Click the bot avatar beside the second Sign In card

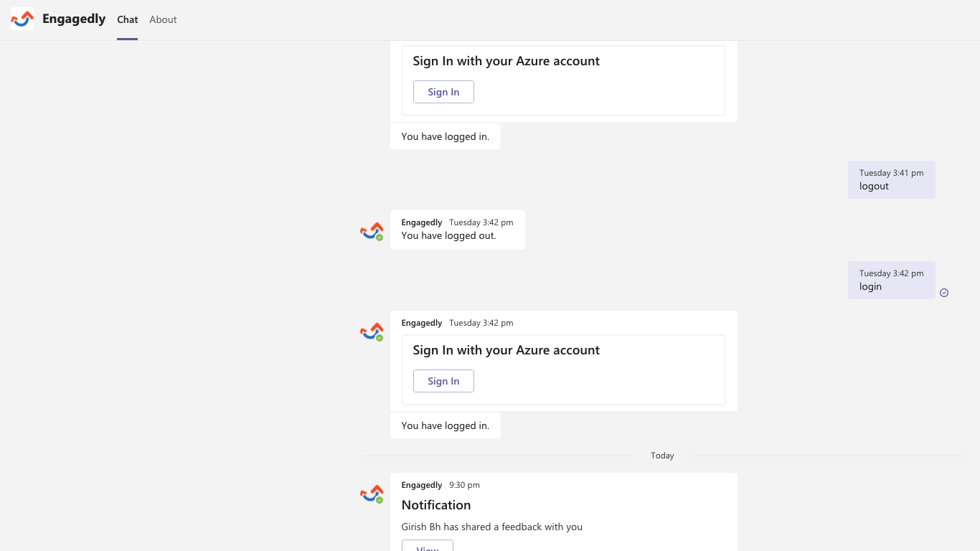[x=372, y=331]
